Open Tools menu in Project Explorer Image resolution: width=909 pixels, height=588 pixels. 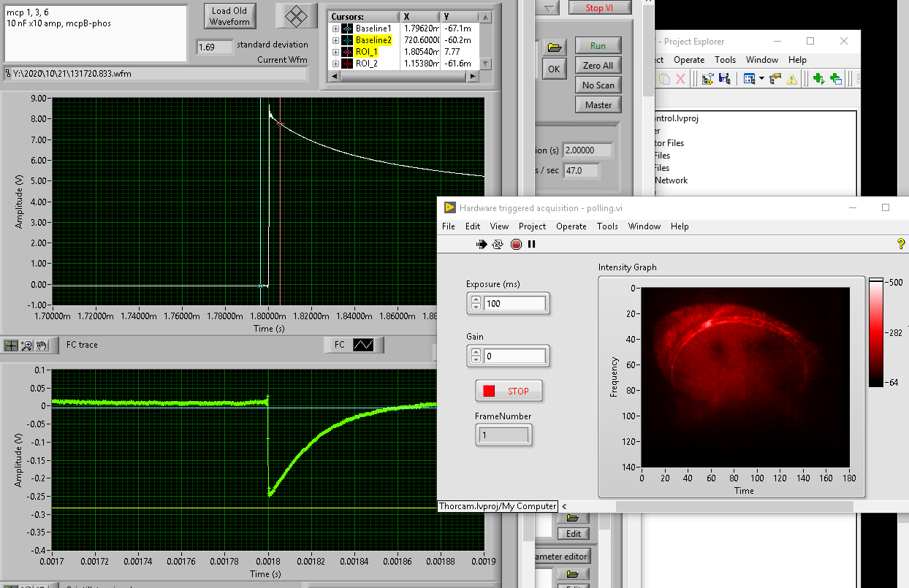click(x=725, y=60)
